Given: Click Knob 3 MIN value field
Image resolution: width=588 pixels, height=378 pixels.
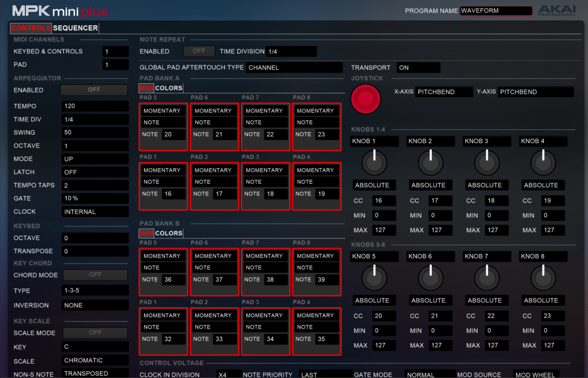Looking at the screenshot, I should pyautogui.click(x=497, y=215).
